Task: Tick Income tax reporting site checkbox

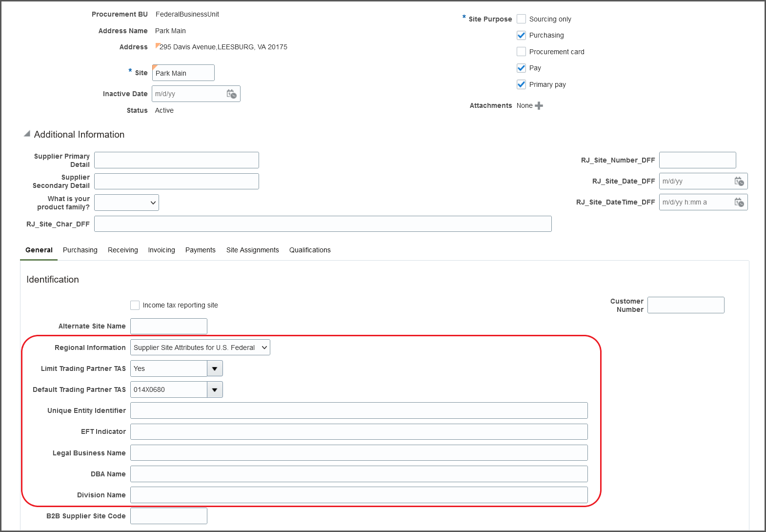Action: click(135, 305)
